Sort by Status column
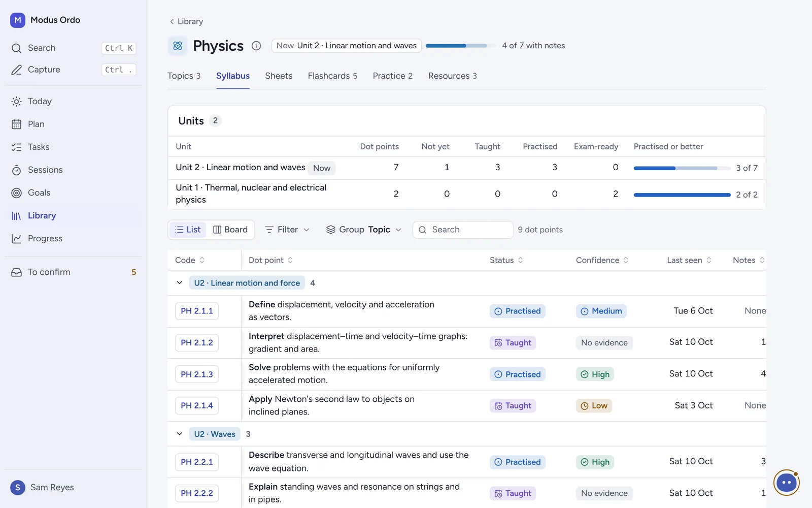 (x=506, y=260)
